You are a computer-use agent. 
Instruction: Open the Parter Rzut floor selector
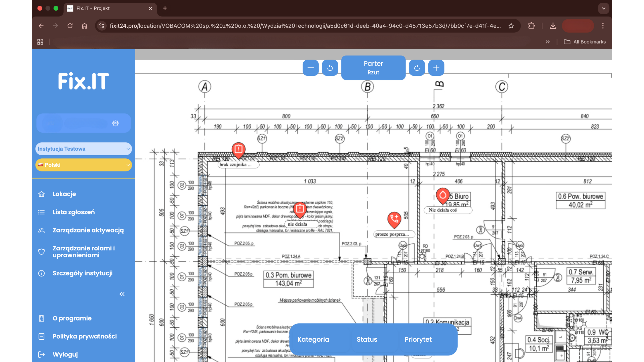pos(373,68)
